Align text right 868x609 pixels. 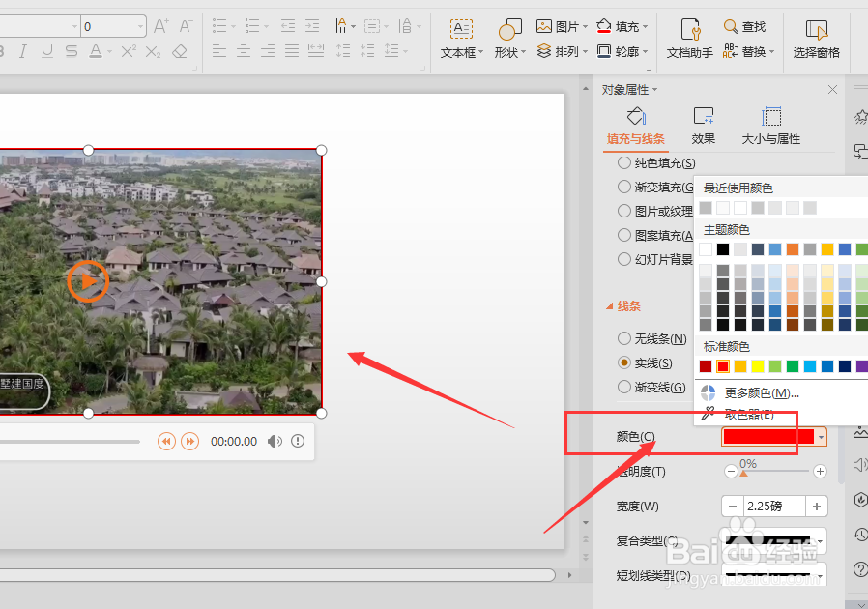pos(268,51)
